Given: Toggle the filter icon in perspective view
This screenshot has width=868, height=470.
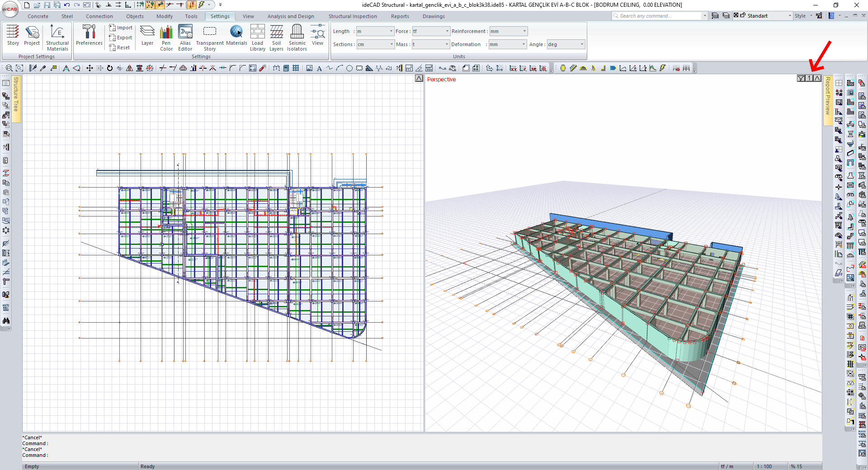Looking at the screenshot, I should click(801, 79).
